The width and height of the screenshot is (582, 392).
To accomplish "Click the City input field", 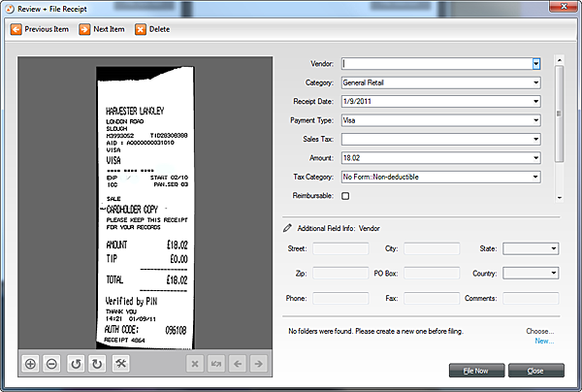I will coord(432,248).
